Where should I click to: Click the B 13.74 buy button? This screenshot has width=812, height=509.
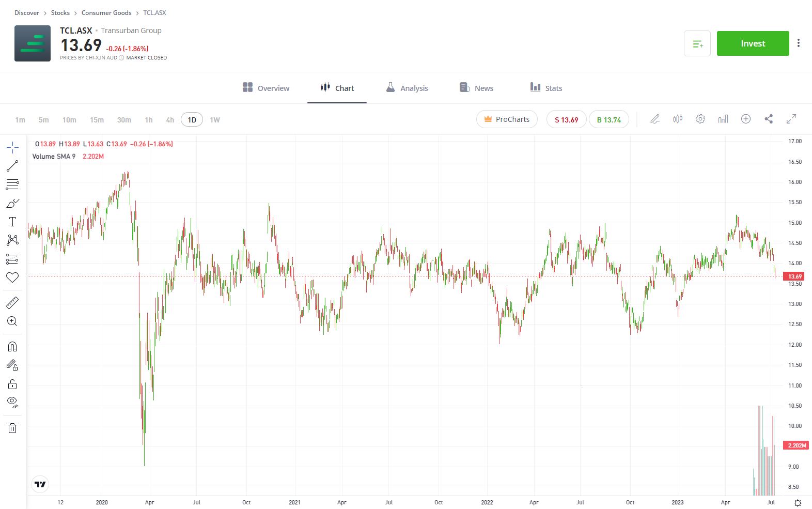(609, 119)
